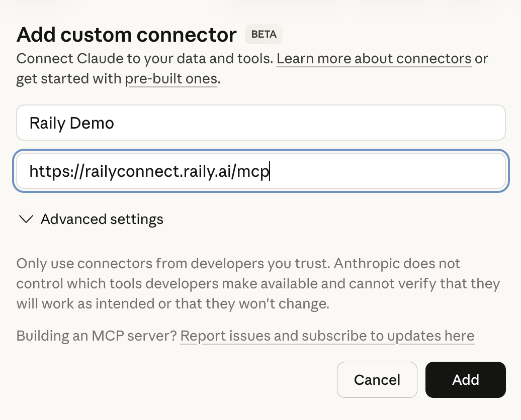Select the connector name field showing Raily Demo

click(x=260, y=123)
